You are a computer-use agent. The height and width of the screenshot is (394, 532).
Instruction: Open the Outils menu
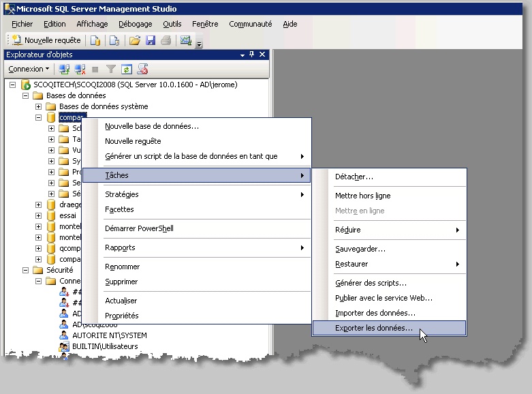coord(172,24)
